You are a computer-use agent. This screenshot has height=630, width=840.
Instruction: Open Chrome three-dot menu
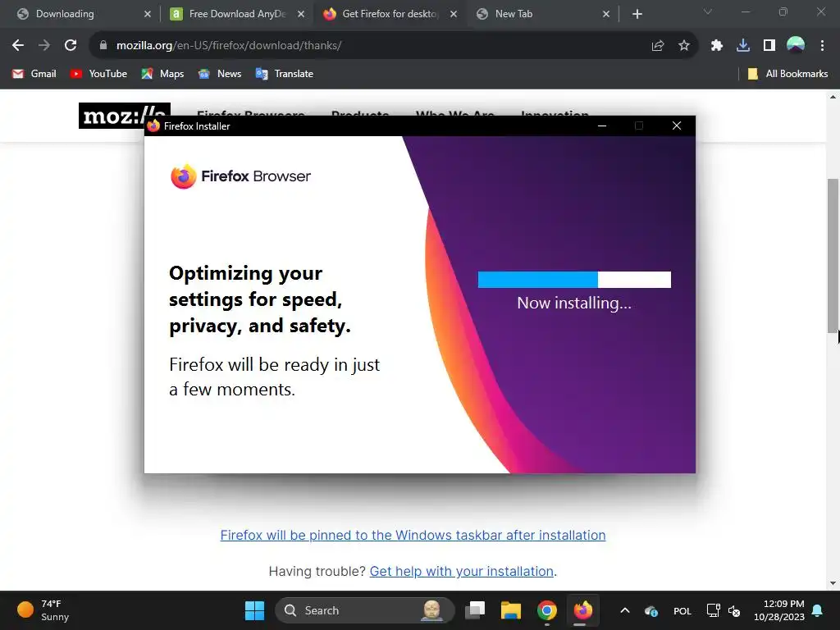822,46
